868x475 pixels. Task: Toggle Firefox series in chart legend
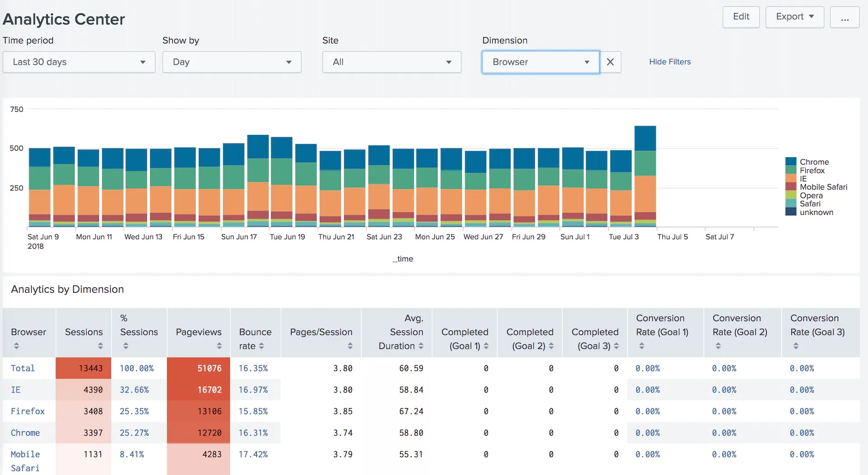coord(812,171)
